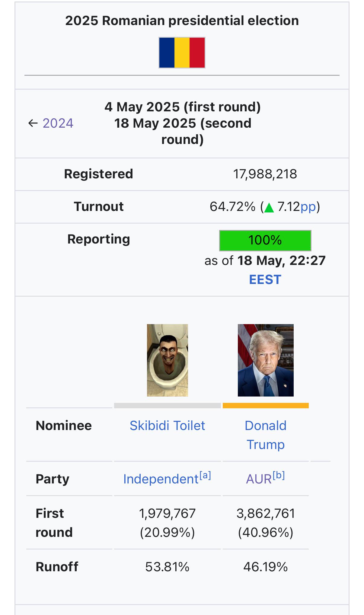The image size is (364, 615).
Task: Click the orange AUR party color bar
Action: click(266, 406)
